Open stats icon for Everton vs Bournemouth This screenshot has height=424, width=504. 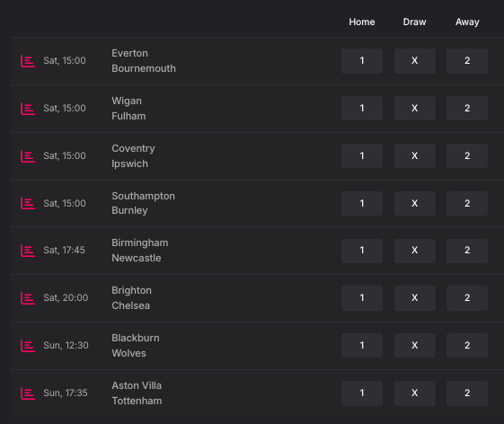tap(28, 61)
